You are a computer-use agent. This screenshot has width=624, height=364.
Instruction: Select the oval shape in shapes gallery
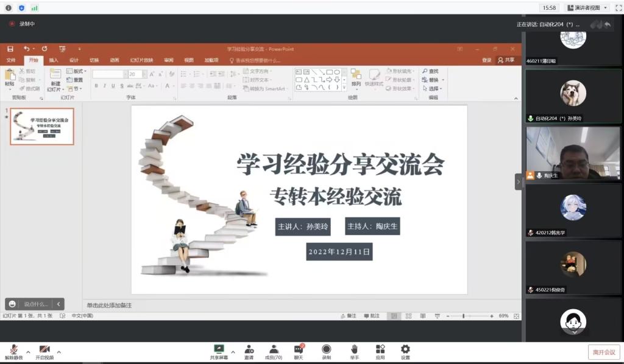(x=337, y=72)
